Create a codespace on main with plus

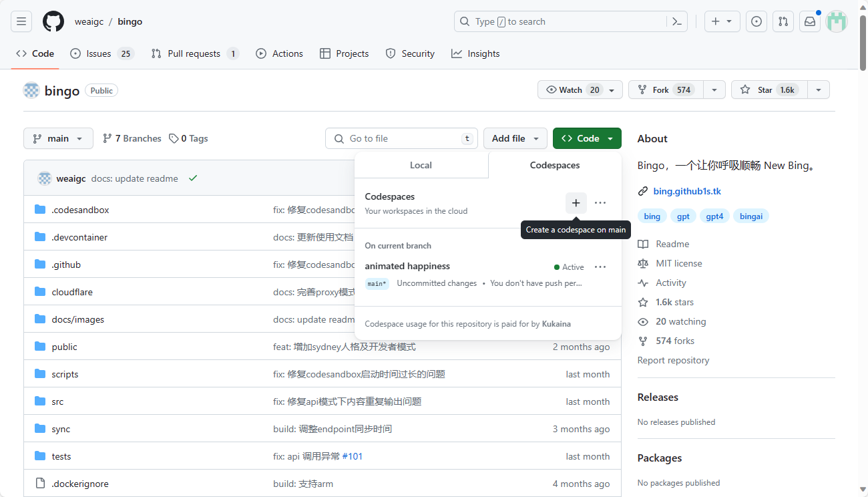576,202
